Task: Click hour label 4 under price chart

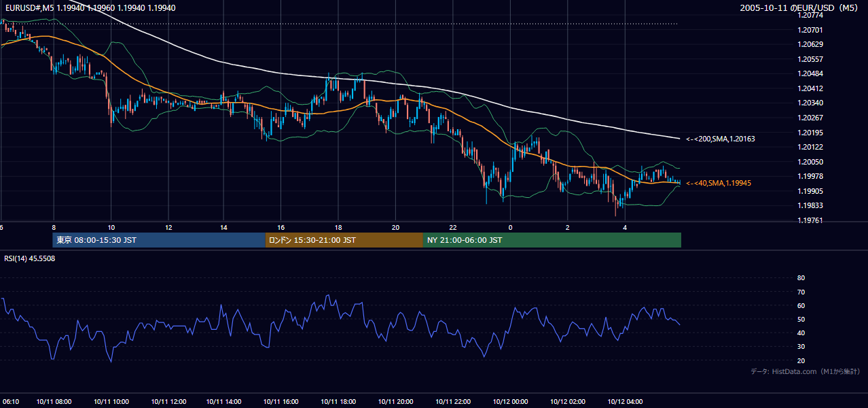Action: [625, 228]
